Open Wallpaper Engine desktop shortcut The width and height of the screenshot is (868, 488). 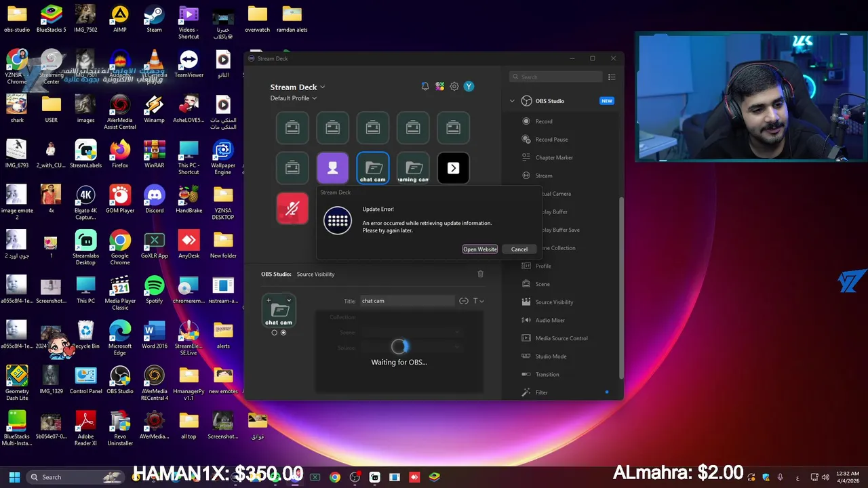pos(223,157)
